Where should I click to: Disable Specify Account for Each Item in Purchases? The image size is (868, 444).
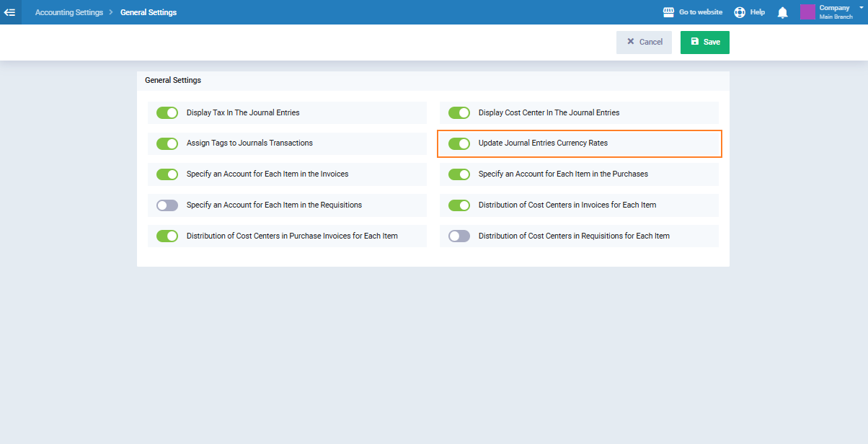pyautogui.click(x=459, y=174)
